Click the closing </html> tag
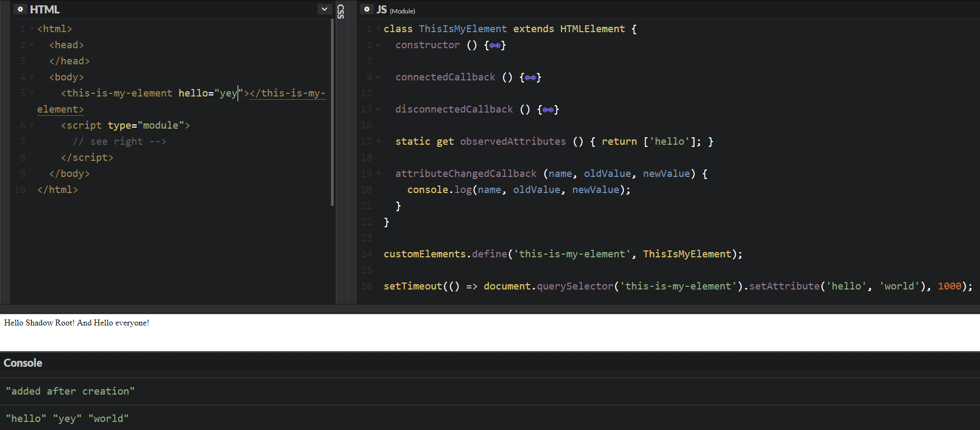 pos(58,190)
